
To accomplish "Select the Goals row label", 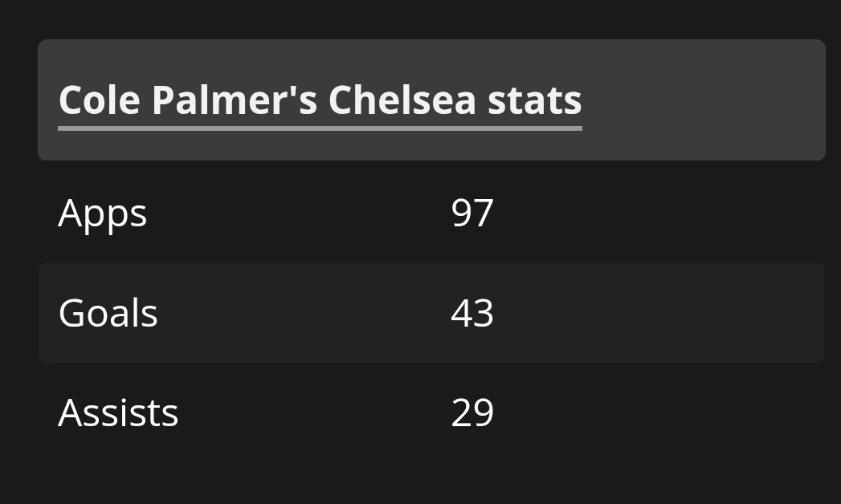I will [x=108, y=313].
